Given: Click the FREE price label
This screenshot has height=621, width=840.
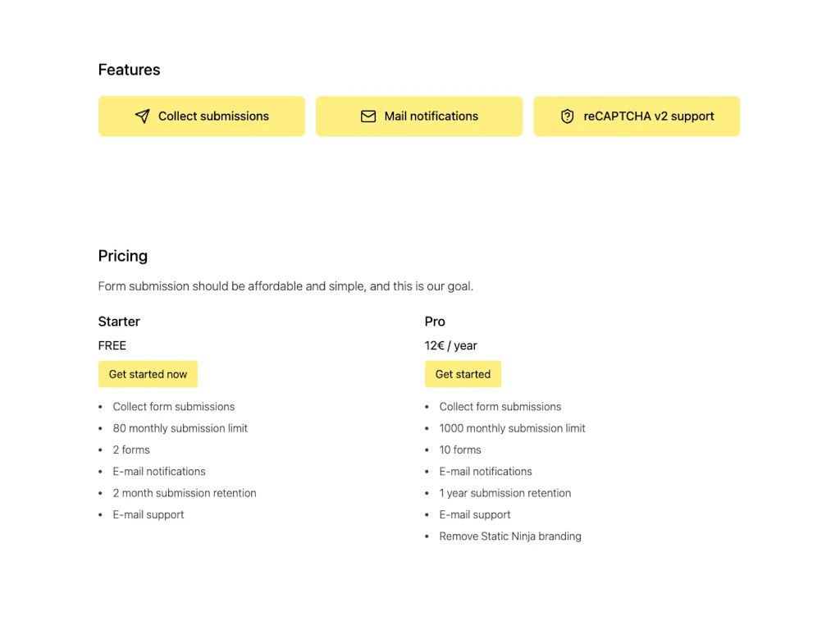Looking at the screenshot, I should pyautogui.click(x=112, y=345).
